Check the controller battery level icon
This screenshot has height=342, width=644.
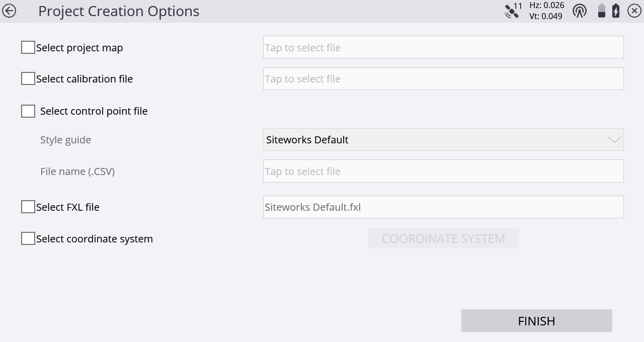click(601, 11)
